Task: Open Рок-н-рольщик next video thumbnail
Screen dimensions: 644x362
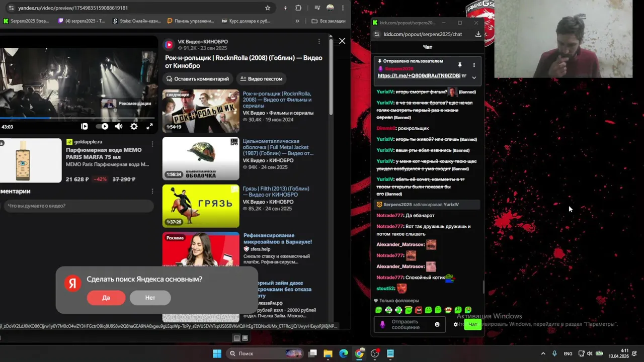Action: tap(201, 111)
